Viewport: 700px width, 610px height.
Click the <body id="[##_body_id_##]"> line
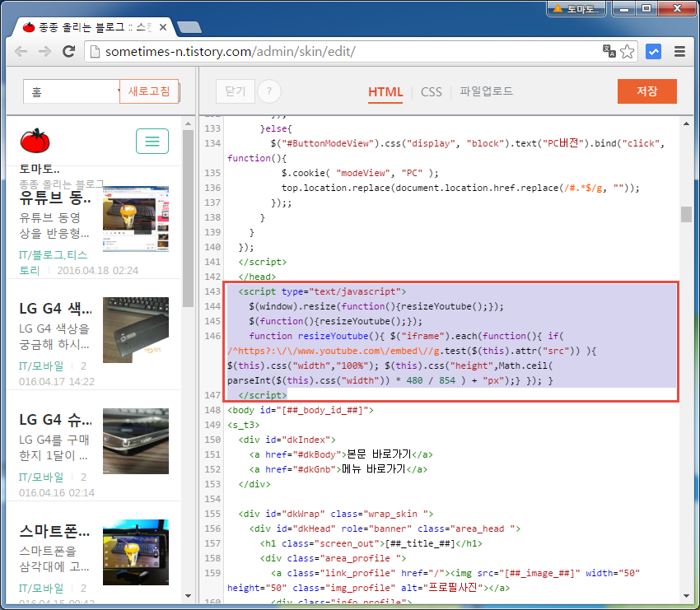point(301,410)
